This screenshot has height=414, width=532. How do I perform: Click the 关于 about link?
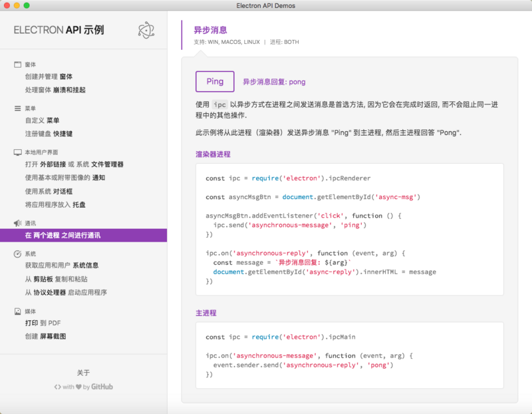pyautogui.click(x=84, y=373)
